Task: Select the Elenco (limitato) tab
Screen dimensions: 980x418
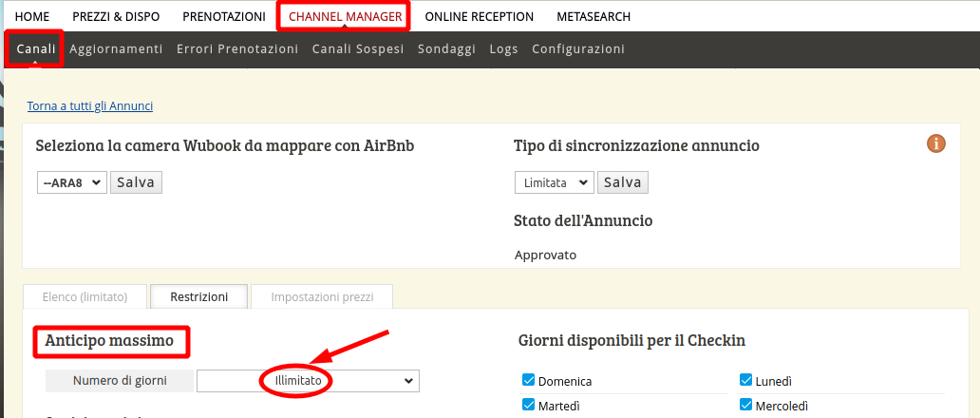Action: pos(85,297)
